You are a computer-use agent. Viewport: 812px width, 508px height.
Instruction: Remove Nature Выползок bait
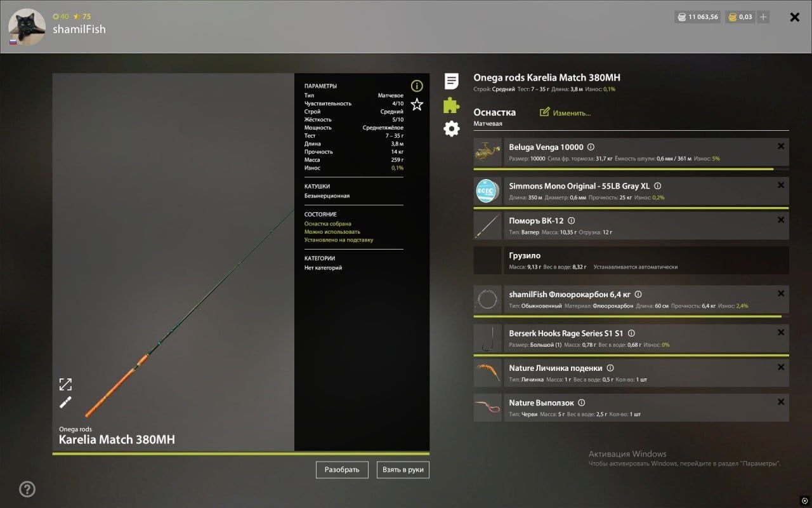pos(781,402)
